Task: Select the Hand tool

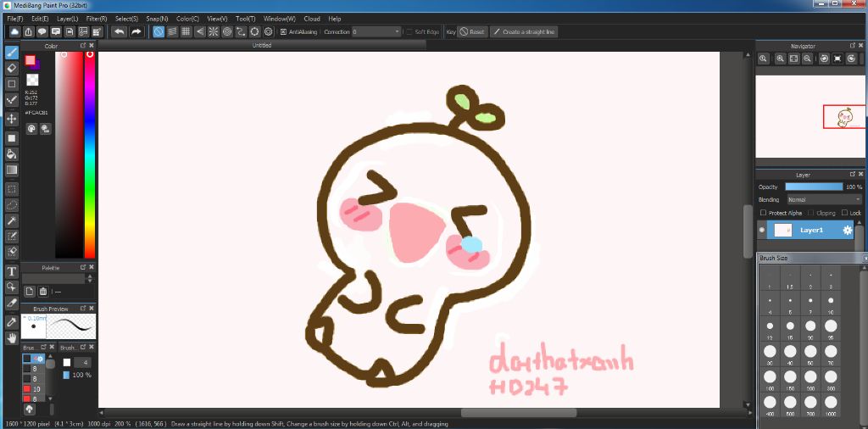Action: (x=12, y=337)
